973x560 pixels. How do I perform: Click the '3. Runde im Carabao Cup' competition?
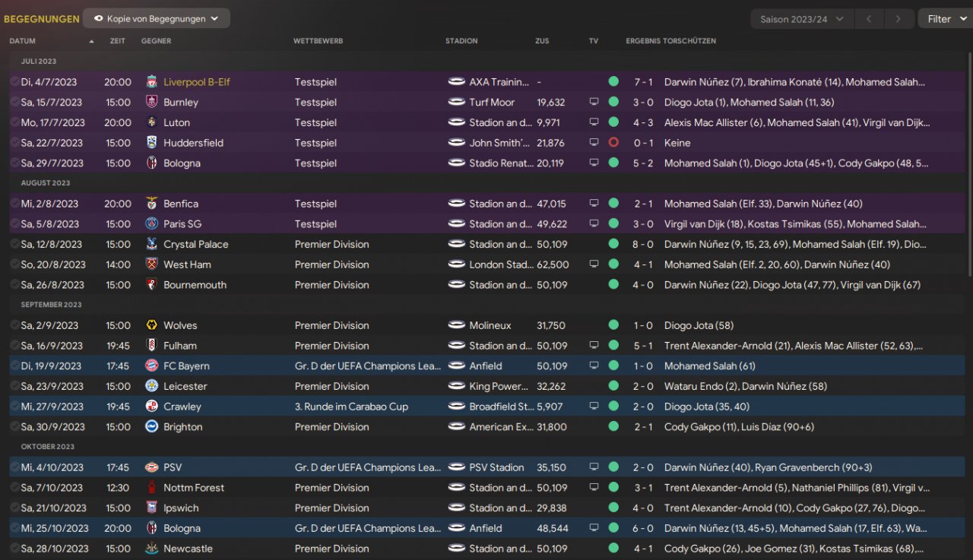[351, 407]
